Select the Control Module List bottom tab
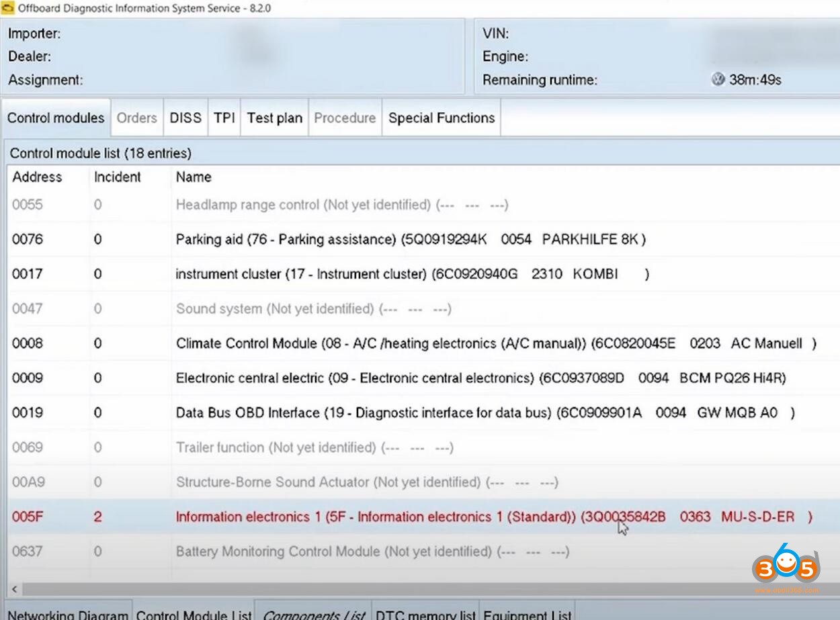The height and width of the screenshot is (620, 840). tap(194, 613)
